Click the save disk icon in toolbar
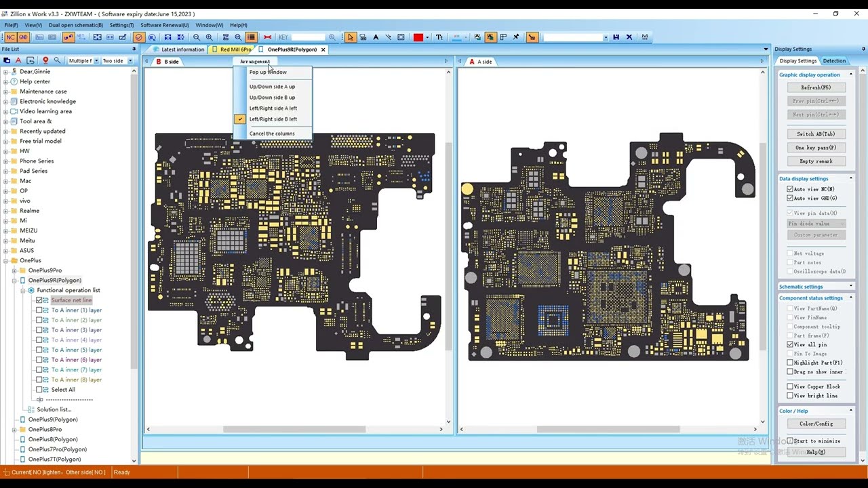The height and width of the screenshot is (488, 868). (616, 37)
